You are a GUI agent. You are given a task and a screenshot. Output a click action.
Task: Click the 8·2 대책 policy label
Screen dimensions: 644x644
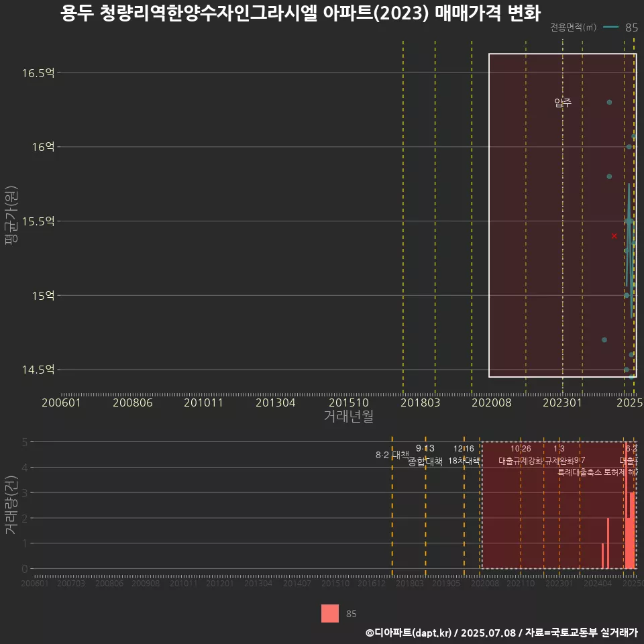tap(392, 455)
